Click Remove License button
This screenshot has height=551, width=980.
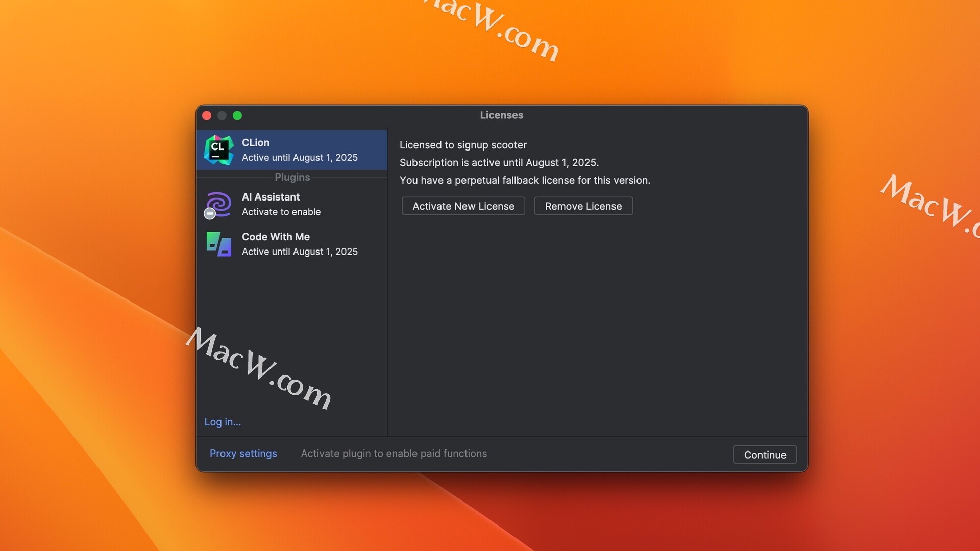[x=583, y=205]
